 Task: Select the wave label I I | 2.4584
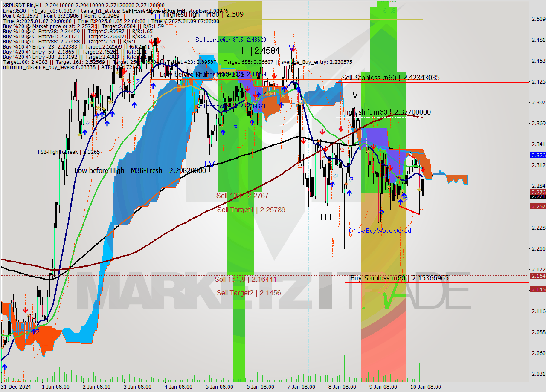261,51
